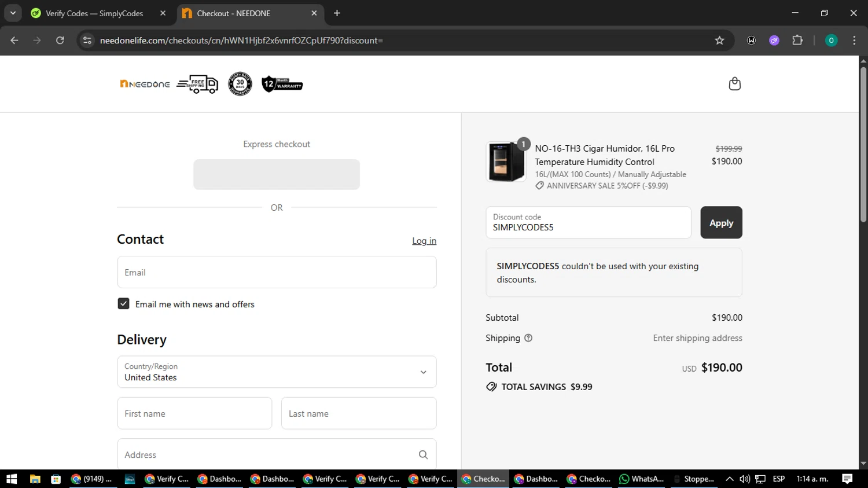Screen dimensions: 868x488
Task: Focus the First name field
Action: (x=194, y=413)
